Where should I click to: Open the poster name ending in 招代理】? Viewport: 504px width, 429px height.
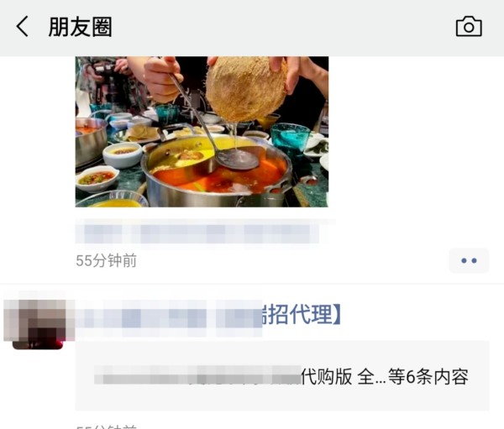pyautogui.click(x=208, y=315)
